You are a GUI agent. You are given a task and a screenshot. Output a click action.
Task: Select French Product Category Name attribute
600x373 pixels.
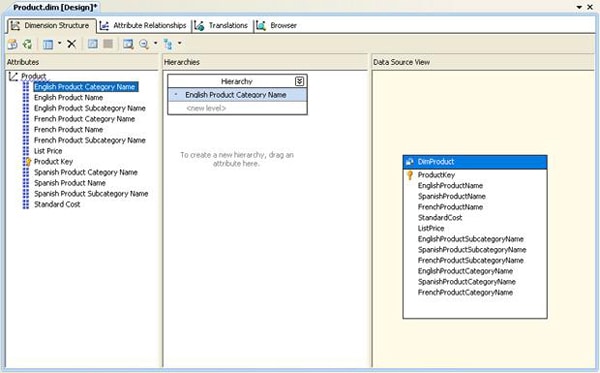(x=85, y=119)
